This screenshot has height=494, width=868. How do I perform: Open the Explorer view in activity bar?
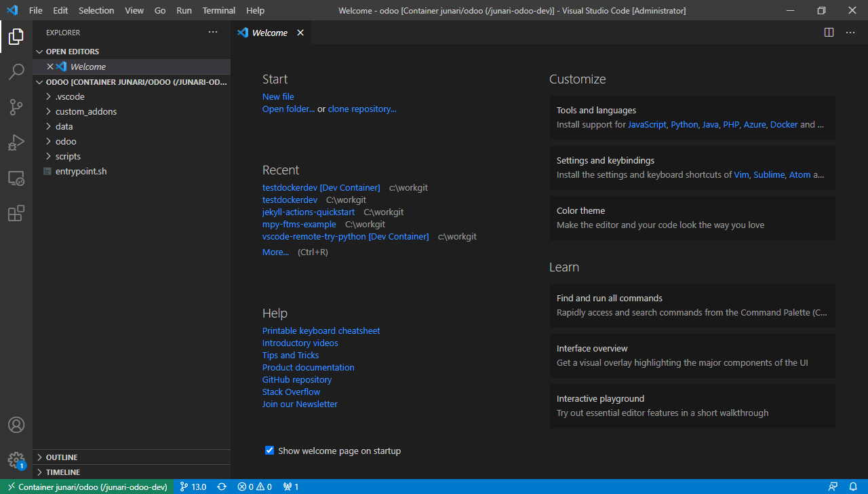click(16, 37)
